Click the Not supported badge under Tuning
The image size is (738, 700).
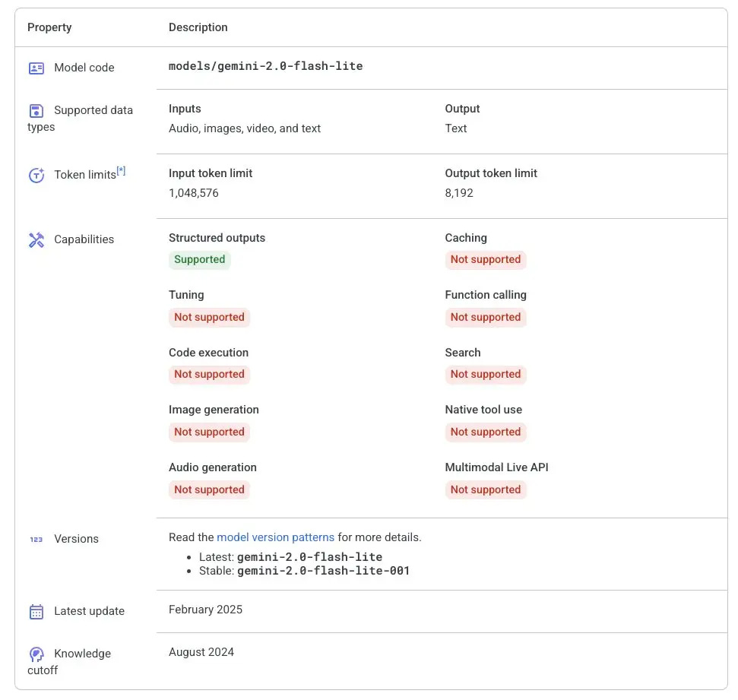click(209, 317)
